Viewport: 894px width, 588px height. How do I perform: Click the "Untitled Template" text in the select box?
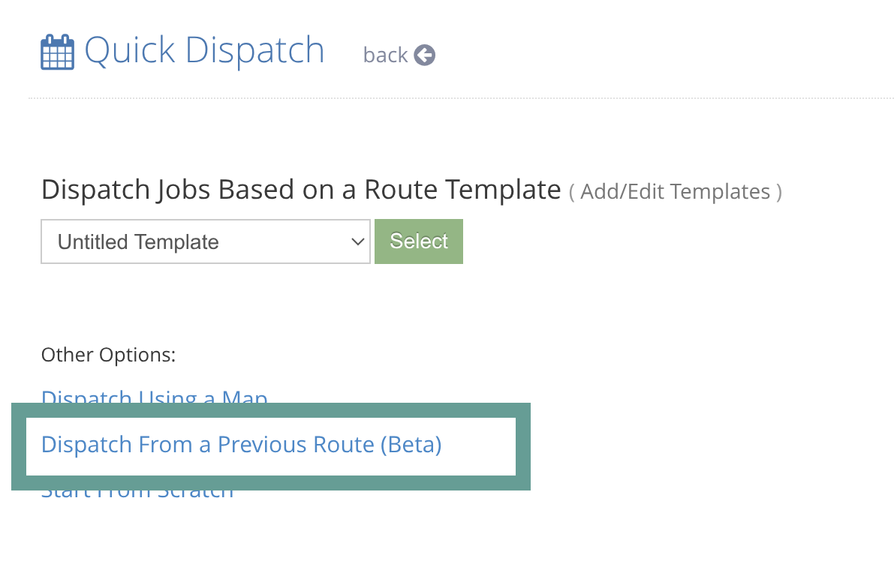point(138,242)
